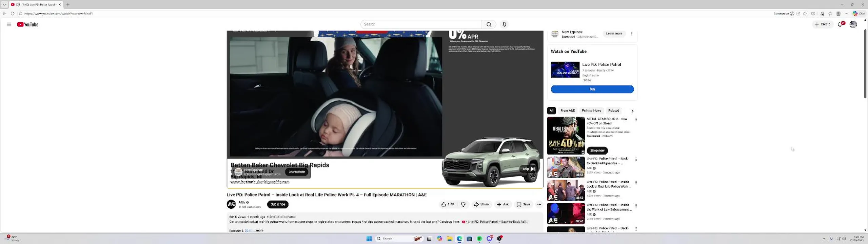
Task: Go back with browser back arrow
Action: tap(4, 14)
